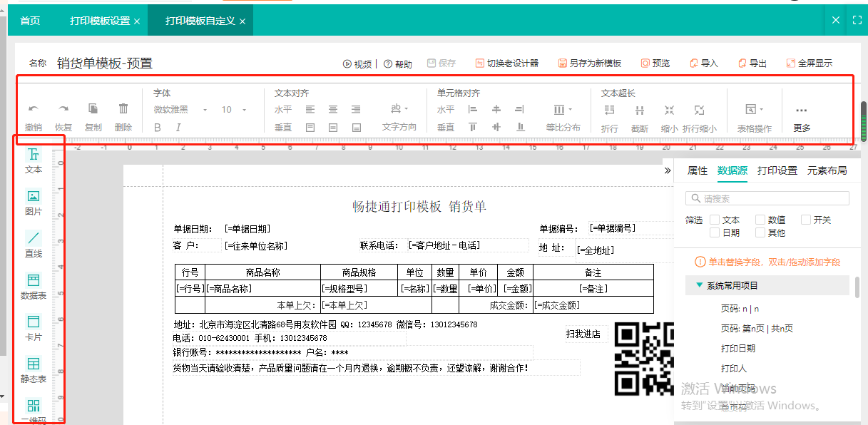Open the font size 10 dropdown
Screen dimensions: 868x425
(x=233, y=110)
